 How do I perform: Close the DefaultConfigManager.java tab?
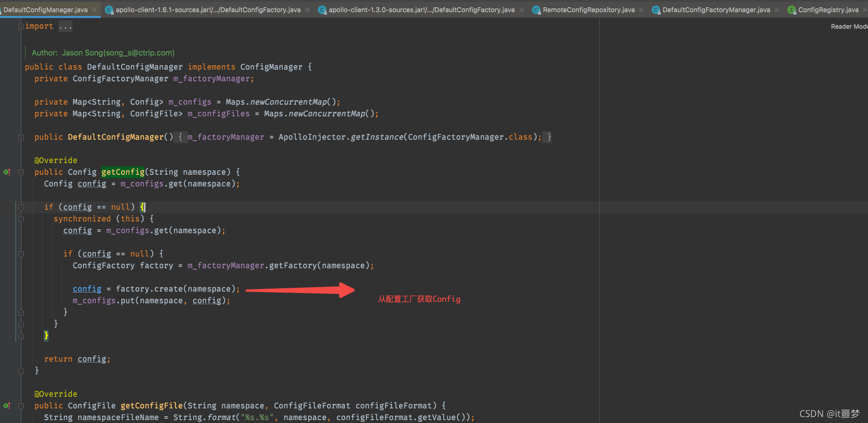pos(94,10)
